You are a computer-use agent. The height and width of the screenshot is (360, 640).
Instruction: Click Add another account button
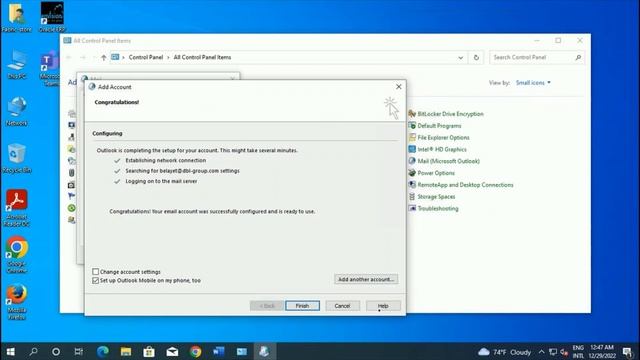pyautogui.click(x=366, y=279)
